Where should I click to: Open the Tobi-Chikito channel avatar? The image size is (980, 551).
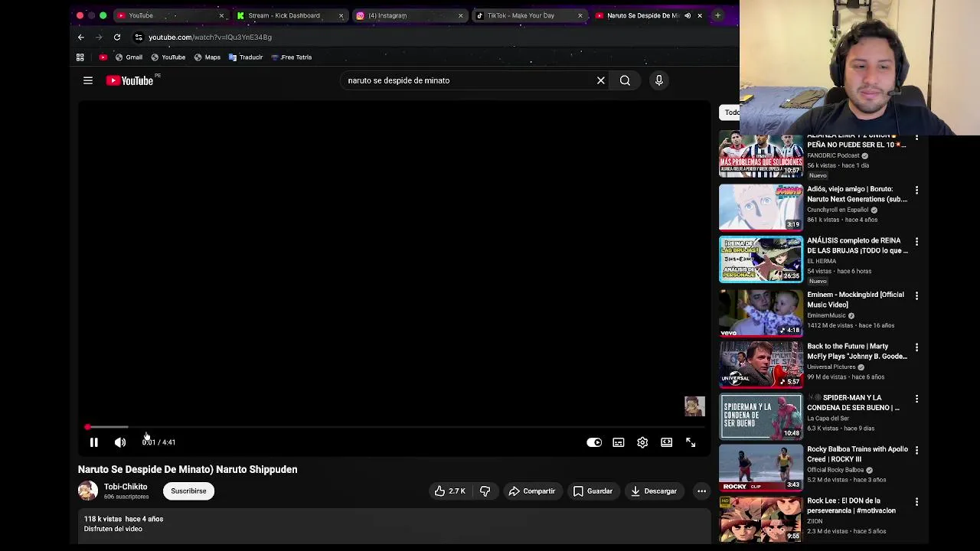88,491
